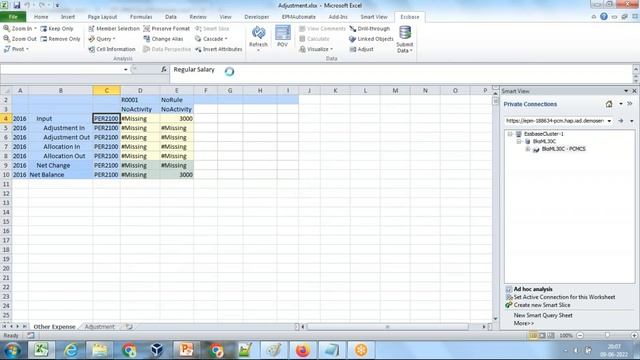Open the File tab
Image resolution: width=640 pixels, height=360 pixels.
pyautogui.click(x=13, y=17)
